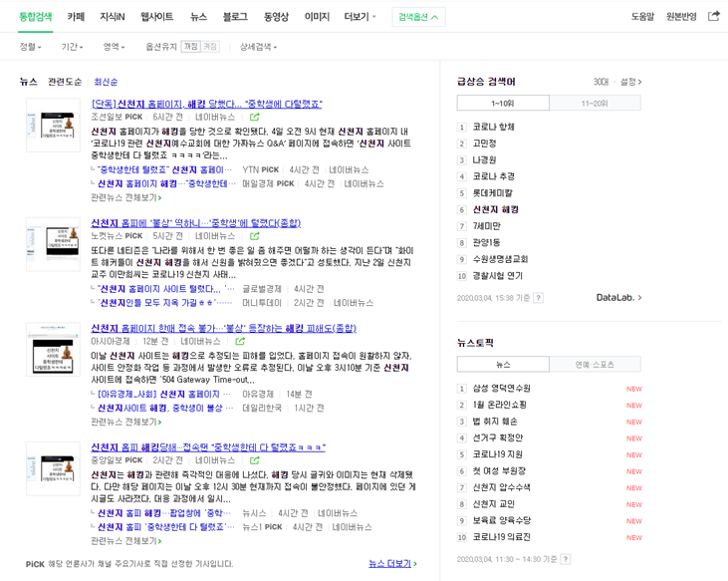Click the 원본반영 link
Screen dimensions: 728x581
tap(681, 17)
